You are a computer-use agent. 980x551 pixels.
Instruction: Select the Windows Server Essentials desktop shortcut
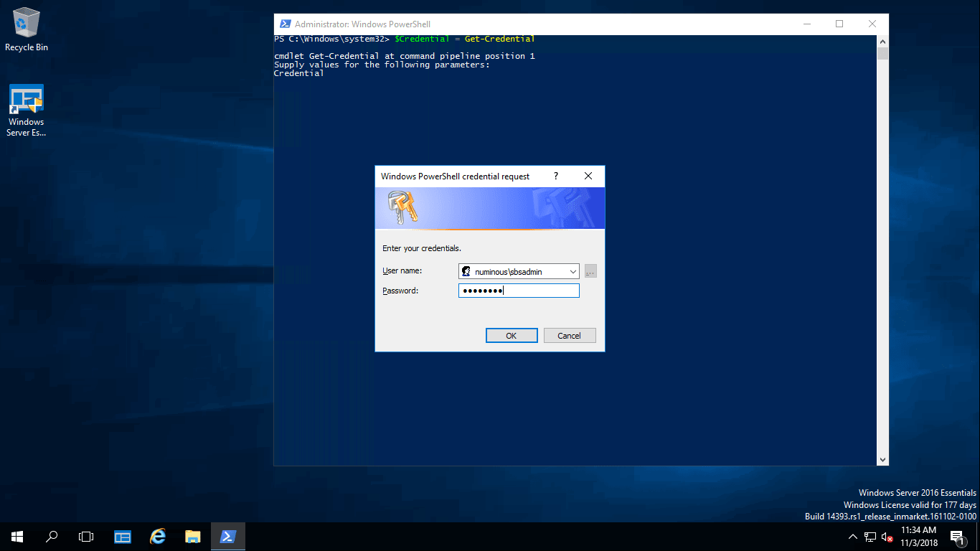(27, 111)
